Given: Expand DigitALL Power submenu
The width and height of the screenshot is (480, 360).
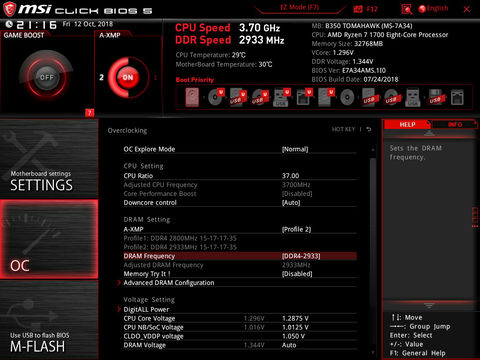Looking at the screenshot, I should click(240, 309).
